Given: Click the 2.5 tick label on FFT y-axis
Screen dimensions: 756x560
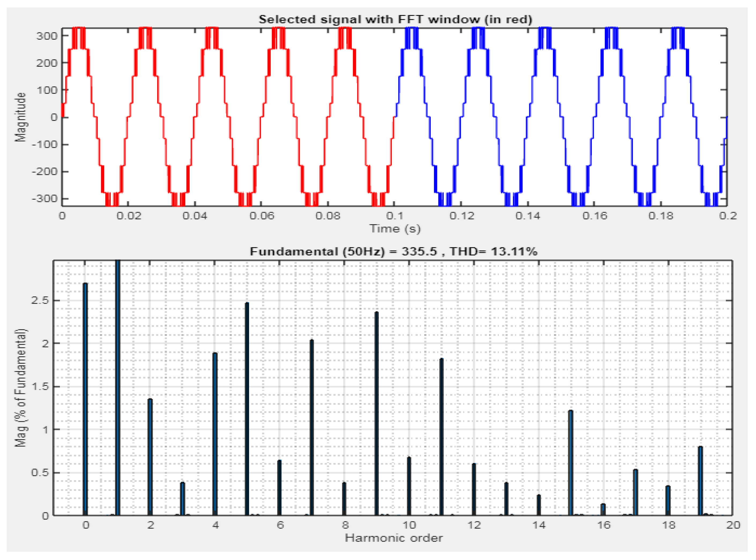Looking at the screenshot, I should 40,301.
